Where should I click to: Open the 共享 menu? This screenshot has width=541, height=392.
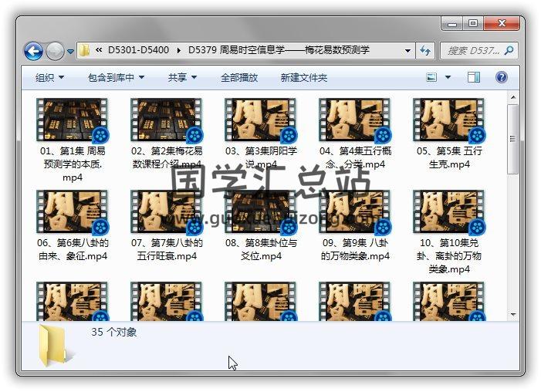pyautogui.click(x=182, y=77)
